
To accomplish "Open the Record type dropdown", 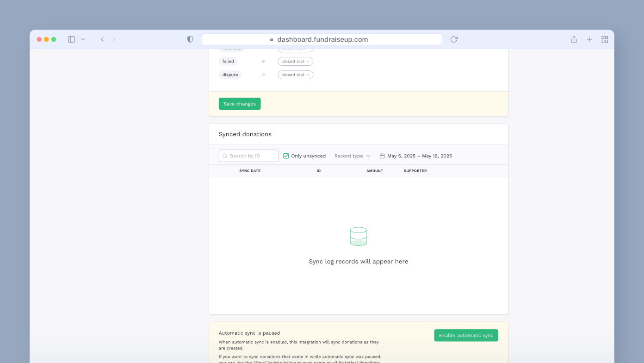I will point(352,156).
